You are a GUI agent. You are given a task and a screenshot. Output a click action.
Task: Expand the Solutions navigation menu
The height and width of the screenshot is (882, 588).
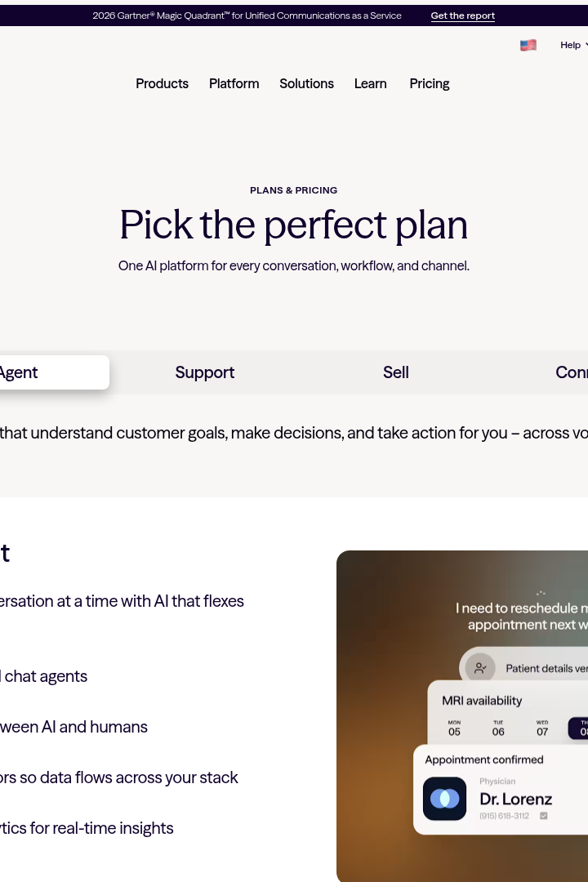coord(307,84)
